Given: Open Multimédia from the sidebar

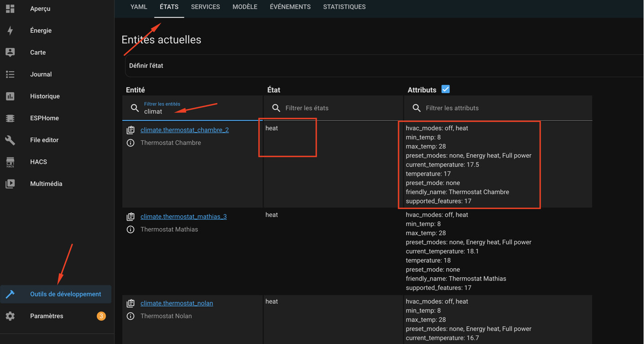Looking at the screenshot, I should [x=46, y=183].
